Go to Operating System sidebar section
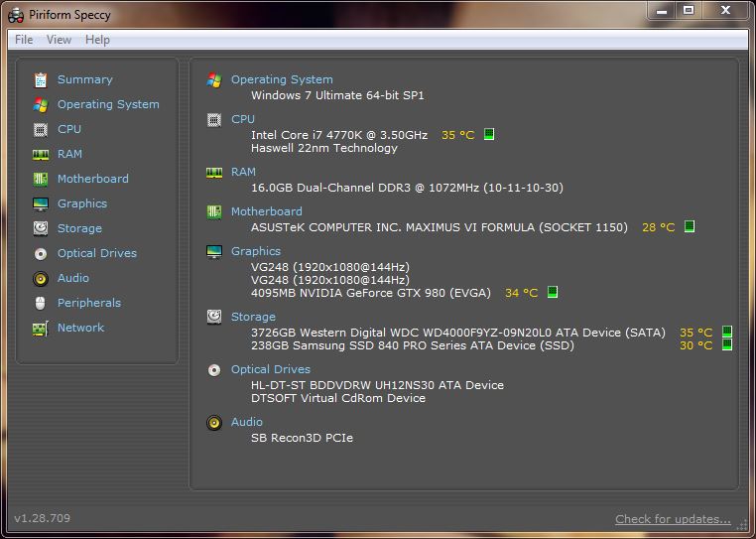The image size is (756, 539). pos(108,104)
